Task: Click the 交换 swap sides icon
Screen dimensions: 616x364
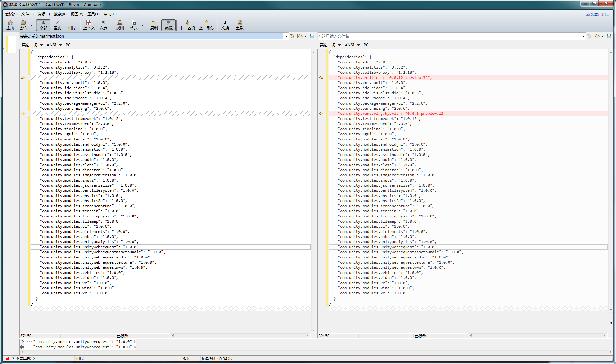Action: (x=225, y=25)
